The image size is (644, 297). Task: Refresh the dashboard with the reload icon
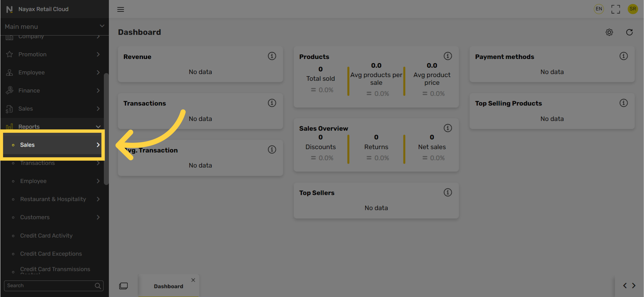pyautogui.click(x=629, y=32)
